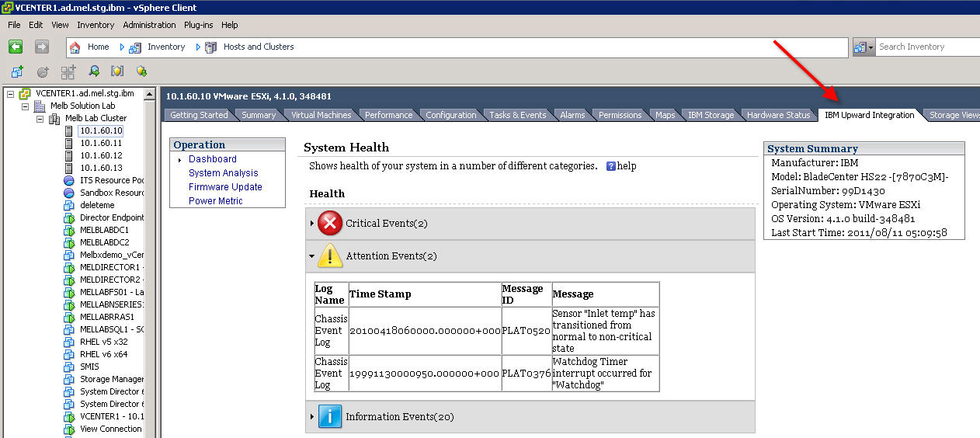Viewport: 980px width, 438px height.
Task: Collapse the VCENTER1.ad.mel.stg.ibm root node
Action: click(11, 94)
